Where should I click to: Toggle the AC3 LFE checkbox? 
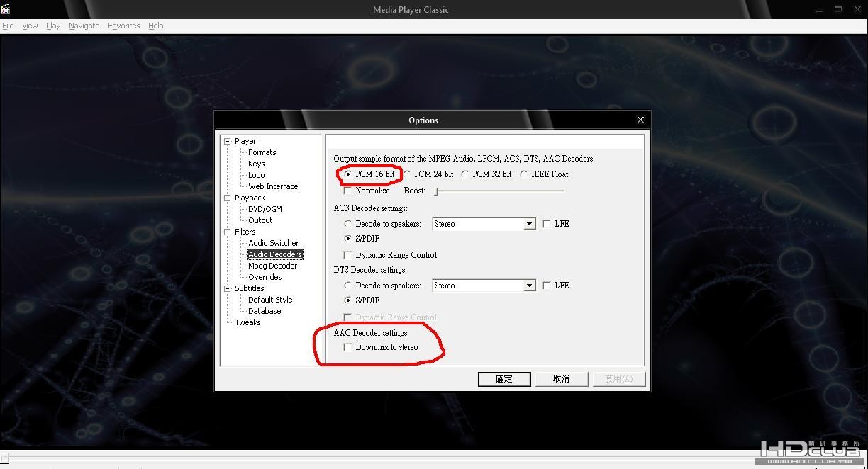coord(547,224)
